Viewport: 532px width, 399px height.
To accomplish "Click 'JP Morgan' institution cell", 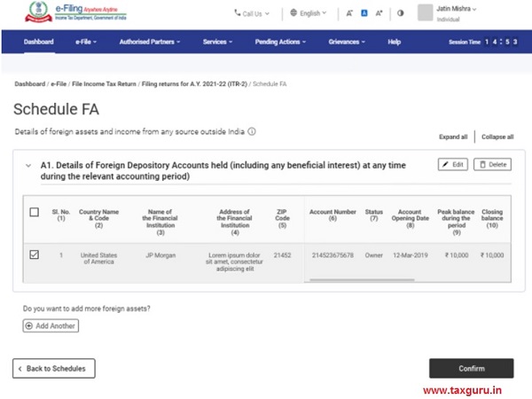I will 160,255.
